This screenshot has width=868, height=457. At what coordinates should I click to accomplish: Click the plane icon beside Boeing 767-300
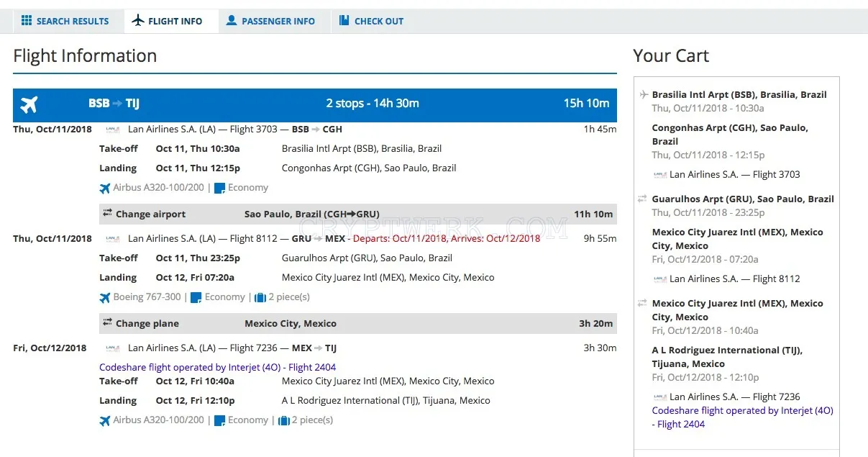click(105, 297)
